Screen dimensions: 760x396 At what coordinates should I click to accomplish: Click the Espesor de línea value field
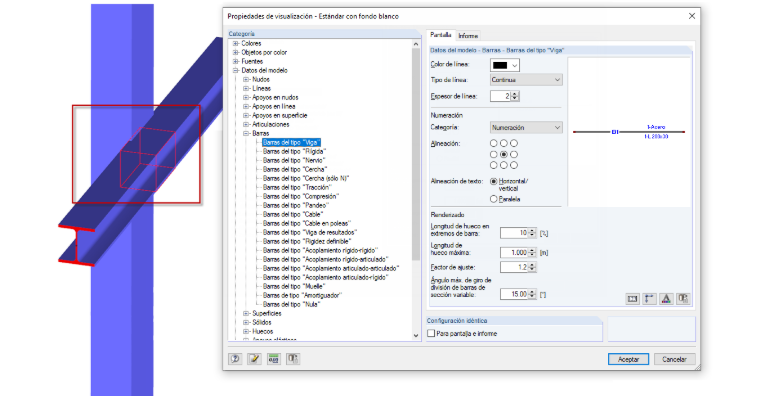(501, 96)
